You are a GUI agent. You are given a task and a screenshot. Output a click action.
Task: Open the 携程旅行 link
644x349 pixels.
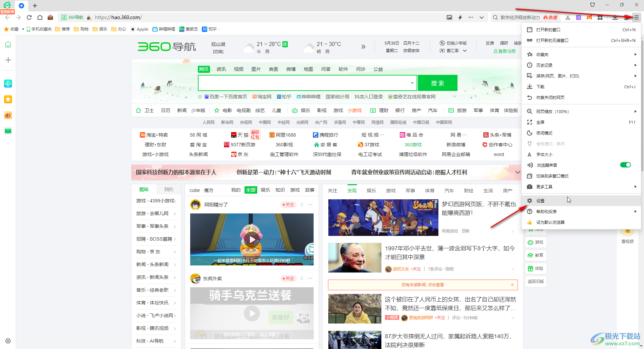pyautogui.click(x=326, y=135)
